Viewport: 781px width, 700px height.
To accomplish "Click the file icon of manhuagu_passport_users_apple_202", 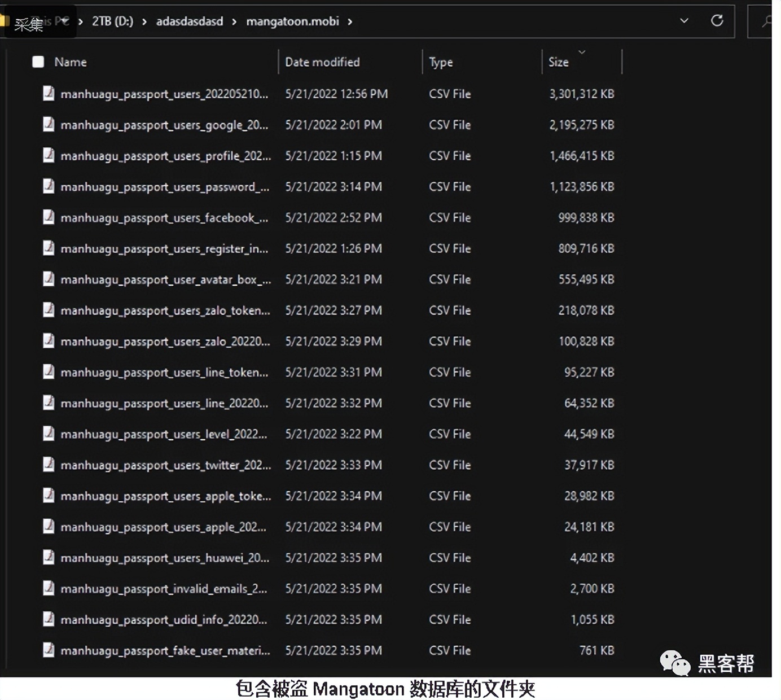I will tap(49, 527).
